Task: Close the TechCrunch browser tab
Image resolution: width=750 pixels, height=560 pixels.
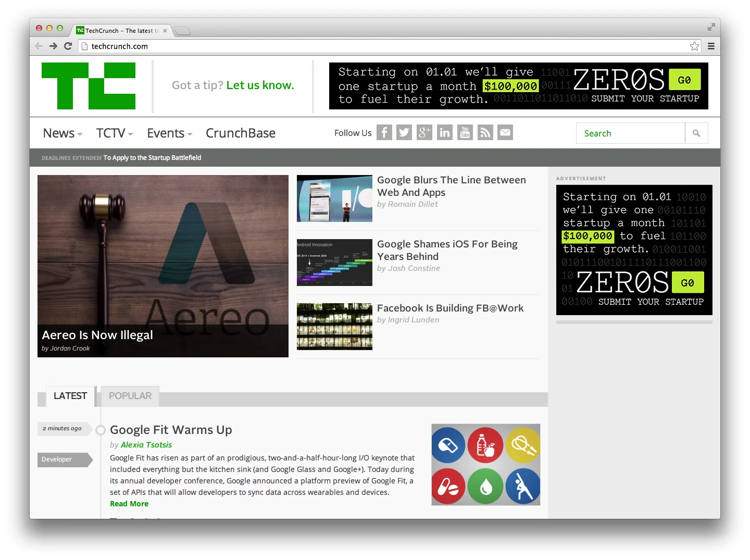Action: point(165,31)
